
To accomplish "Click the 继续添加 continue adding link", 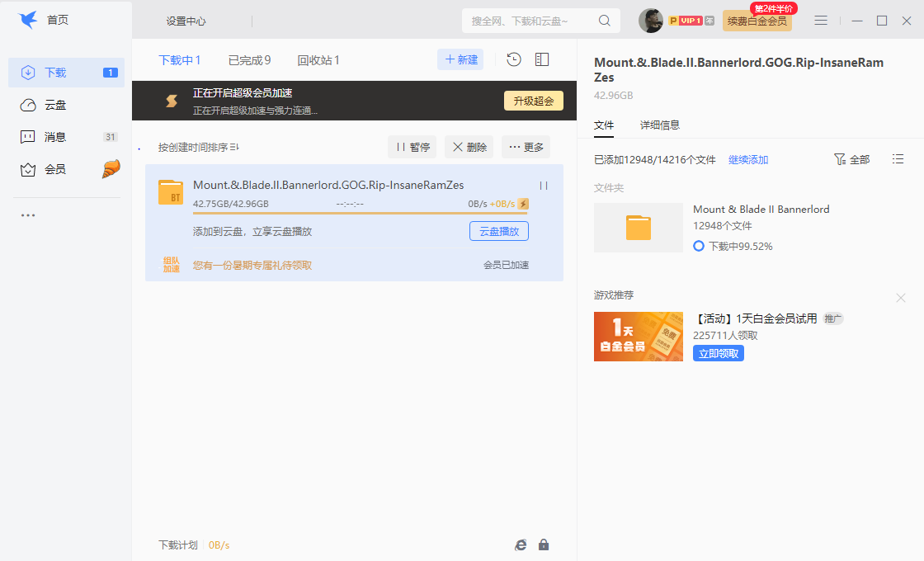I will [x=747, y=158].
